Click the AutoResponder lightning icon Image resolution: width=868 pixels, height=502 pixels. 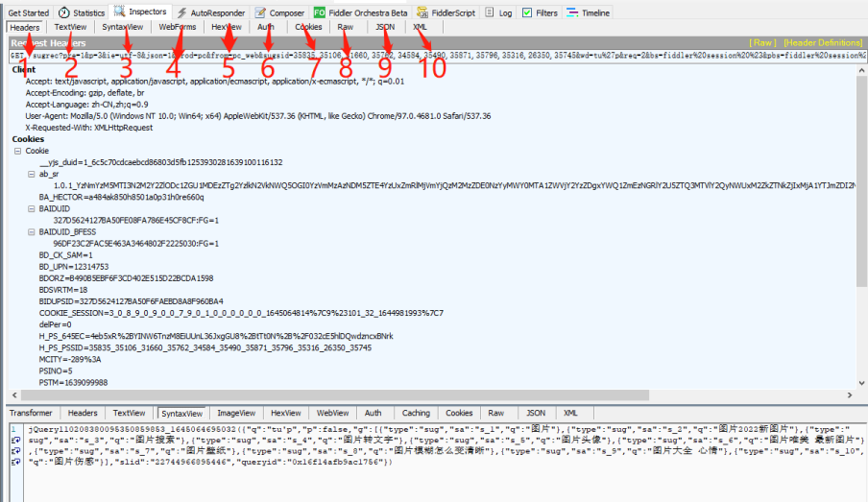coord(181,12)
